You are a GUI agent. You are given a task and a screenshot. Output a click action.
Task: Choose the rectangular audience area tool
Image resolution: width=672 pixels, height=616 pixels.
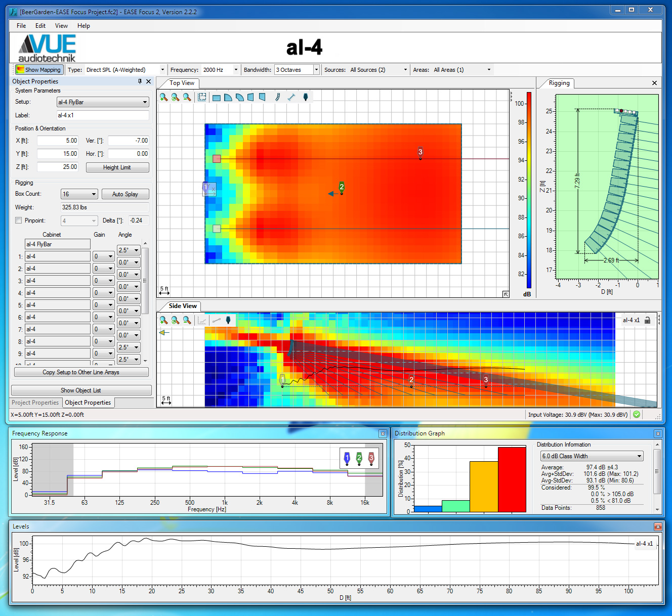[x=217, y=97]
